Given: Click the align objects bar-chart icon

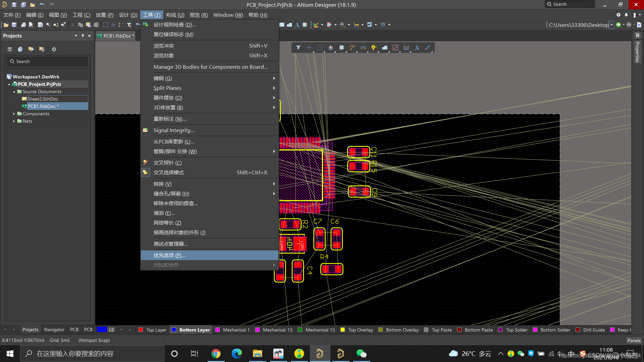Looking at the screenshot, I should tap(331, 48).
